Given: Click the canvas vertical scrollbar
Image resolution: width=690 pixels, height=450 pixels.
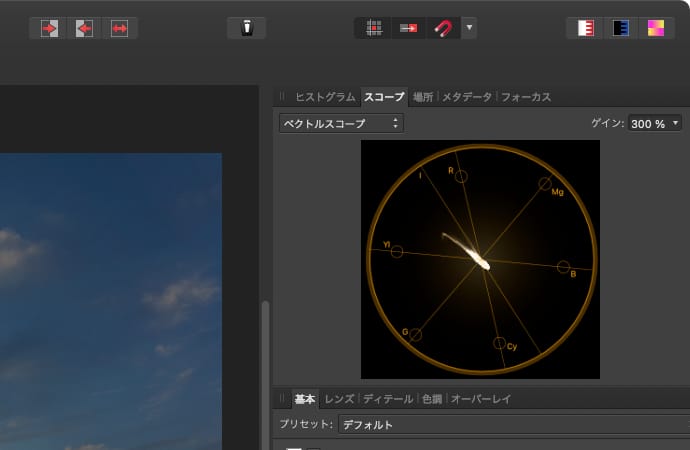Looking at the screenshot, I should coord(265,370).
